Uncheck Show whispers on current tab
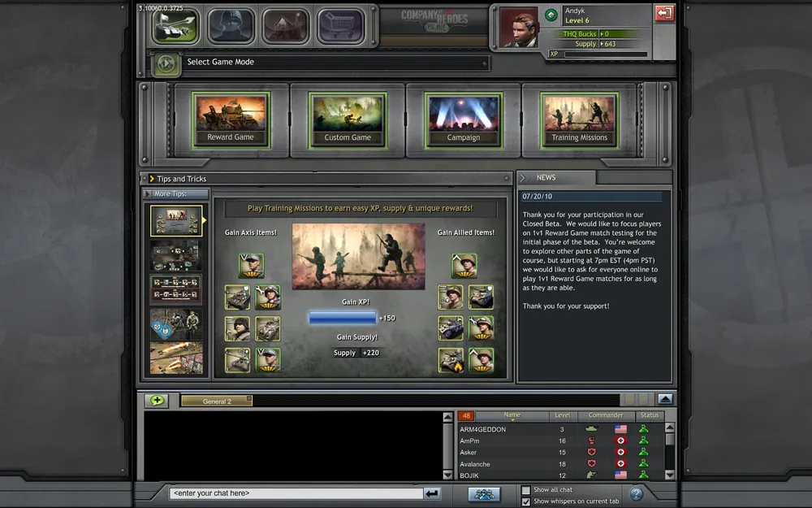Screen dimensions: 812x508 coord(525,501)
